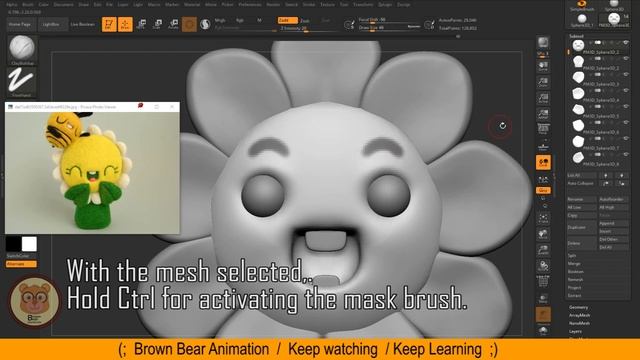Click the sphere material icon beside Mrgb
The image size is (640, 360).
pos(205,24)
